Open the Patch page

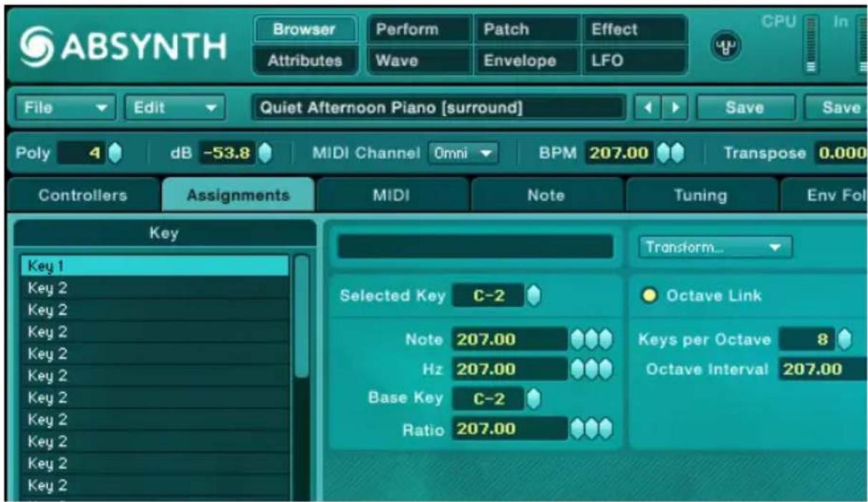526,30
